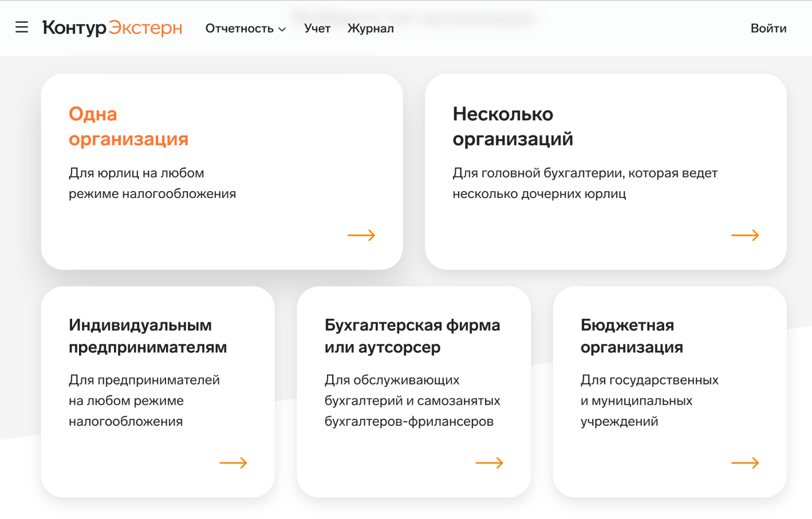812x519 pixels.
Task: Click description text for юрлиц tax regime
Action: pos(152,183)
